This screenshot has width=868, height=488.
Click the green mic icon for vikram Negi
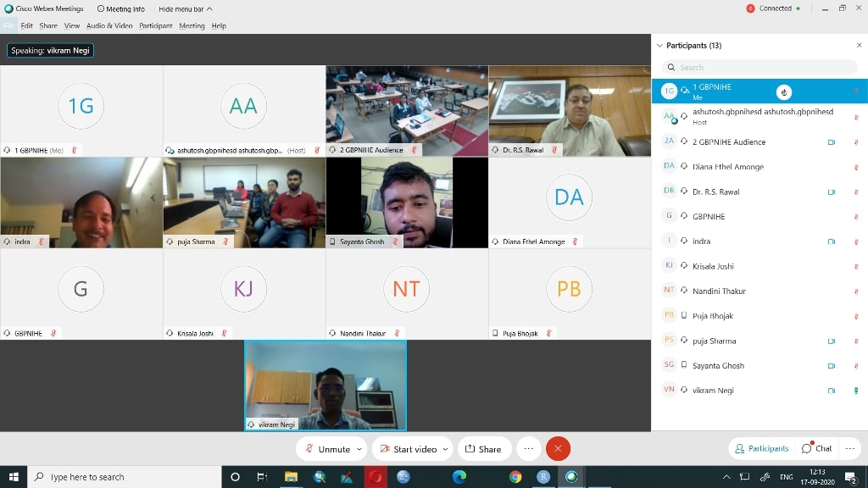coord(855,391)
